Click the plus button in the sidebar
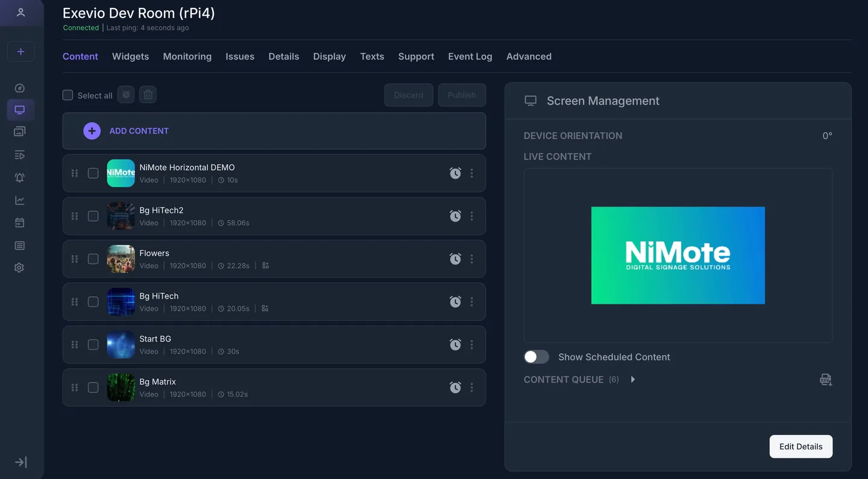Viewport: 868px width, 479px height. point(20,52)
